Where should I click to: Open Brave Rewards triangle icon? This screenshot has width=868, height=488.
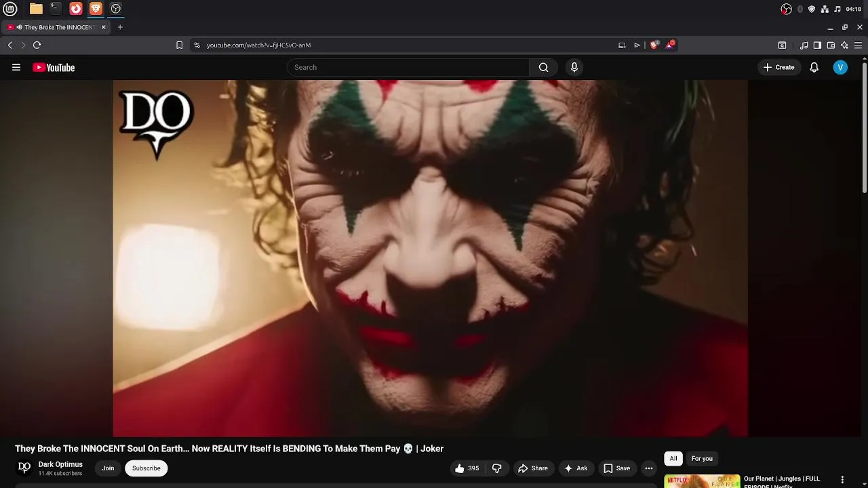pyautogui.click(x=671, y=45)
